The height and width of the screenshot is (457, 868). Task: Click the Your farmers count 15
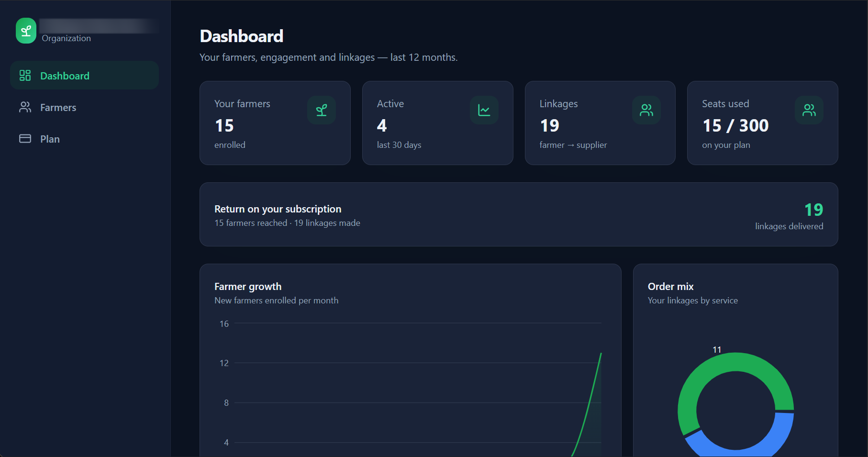click(x=224, y=125)
